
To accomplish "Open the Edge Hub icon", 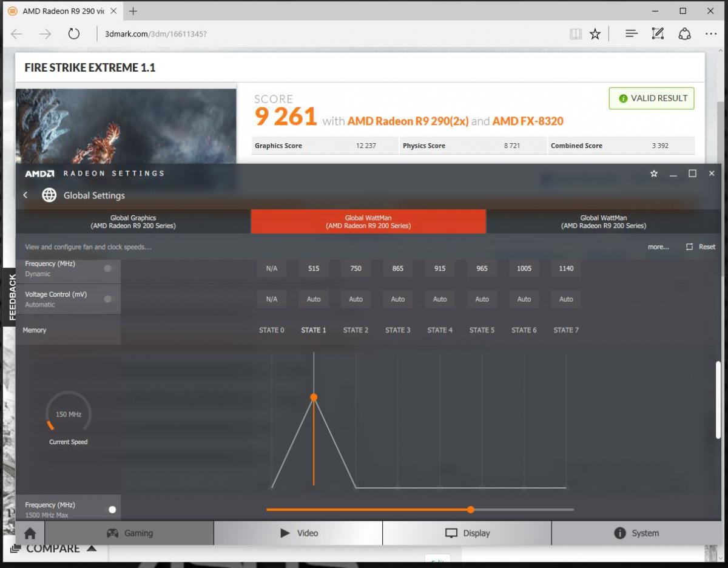I will [x=631, y=34].
